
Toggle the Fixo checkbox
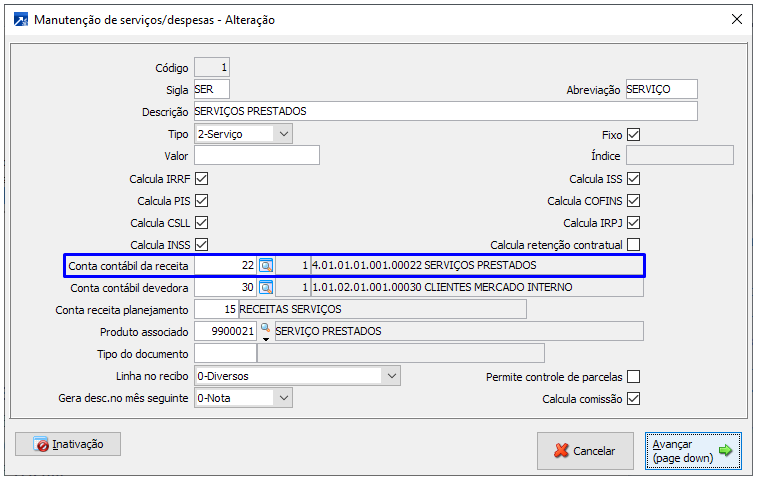pyautogui.click(x=633, y=135)
